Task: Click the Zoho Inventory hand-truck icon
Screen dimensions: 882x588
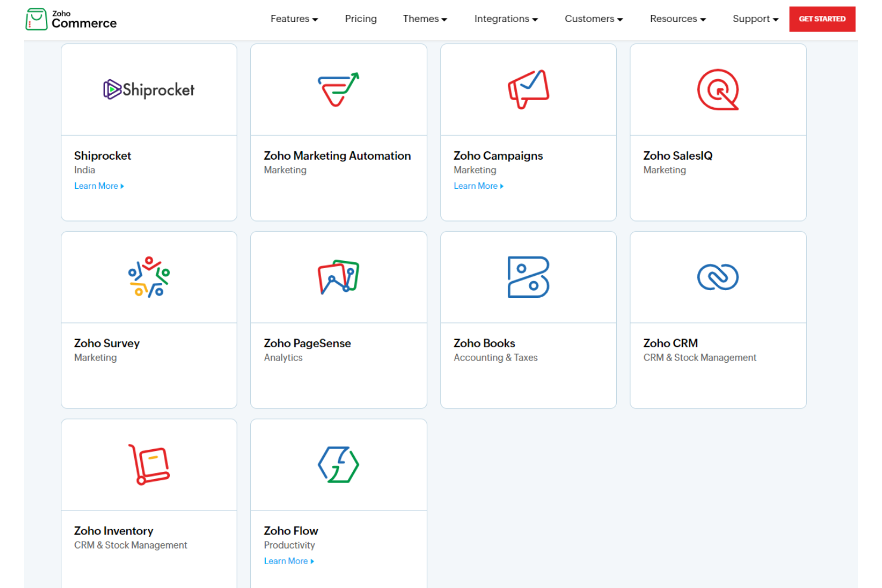Action: pyautogui.click(x=148, y=465)
